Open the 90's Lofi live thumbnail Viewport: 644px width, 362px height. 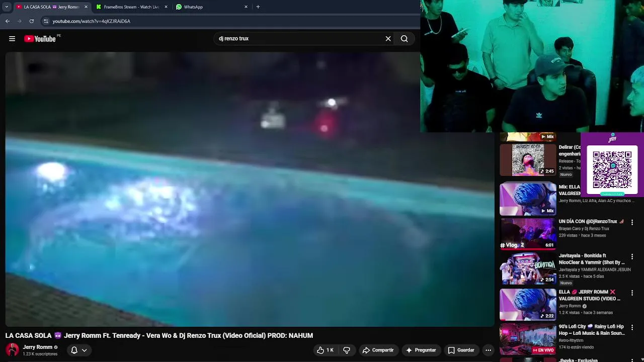point(528,339)
